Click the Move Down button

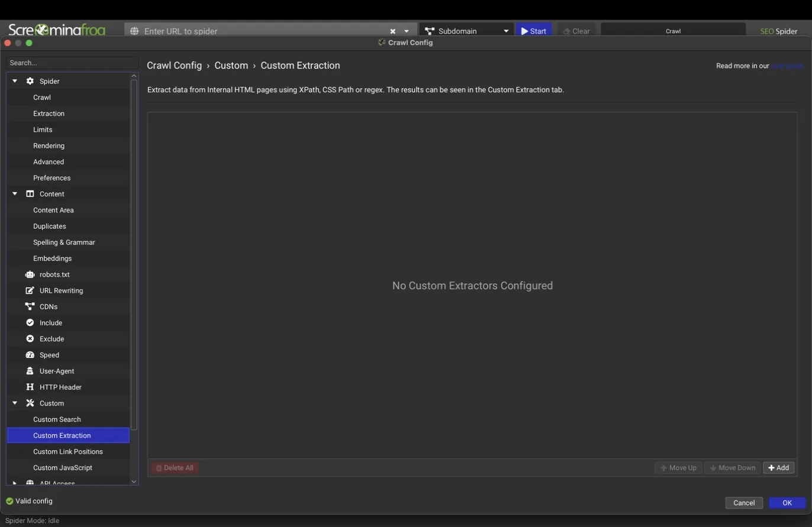point(732,468)
